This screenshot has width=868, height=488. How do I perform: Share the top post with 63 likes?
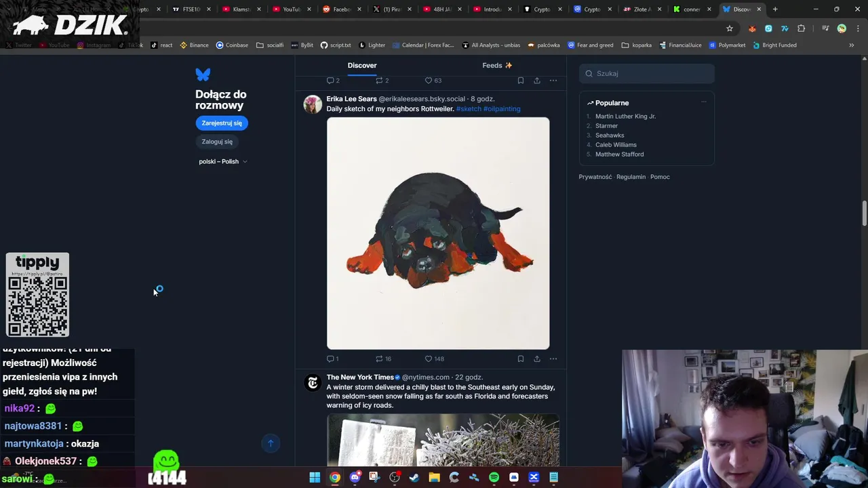[x=536, y=80]
